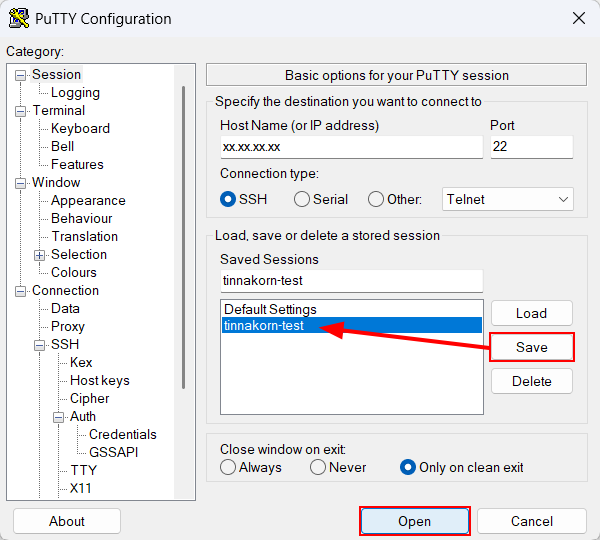Set close window on exit to Never
The height and width of the screenshot is (540, 600).
point(318,467)
